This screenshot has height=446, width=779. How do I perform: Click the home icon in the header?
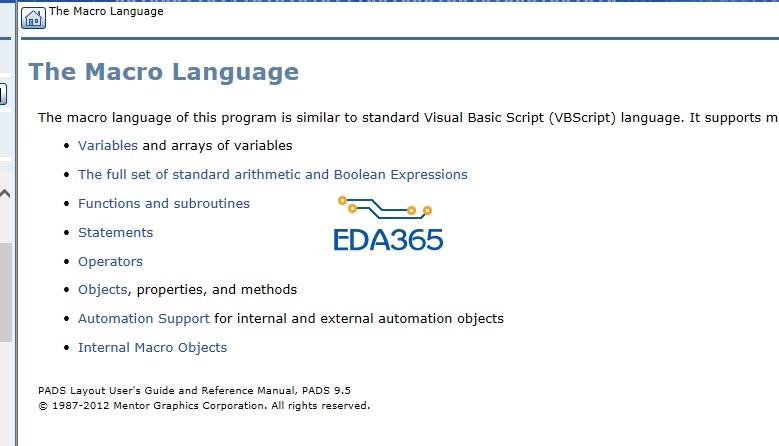click(33, 17)
